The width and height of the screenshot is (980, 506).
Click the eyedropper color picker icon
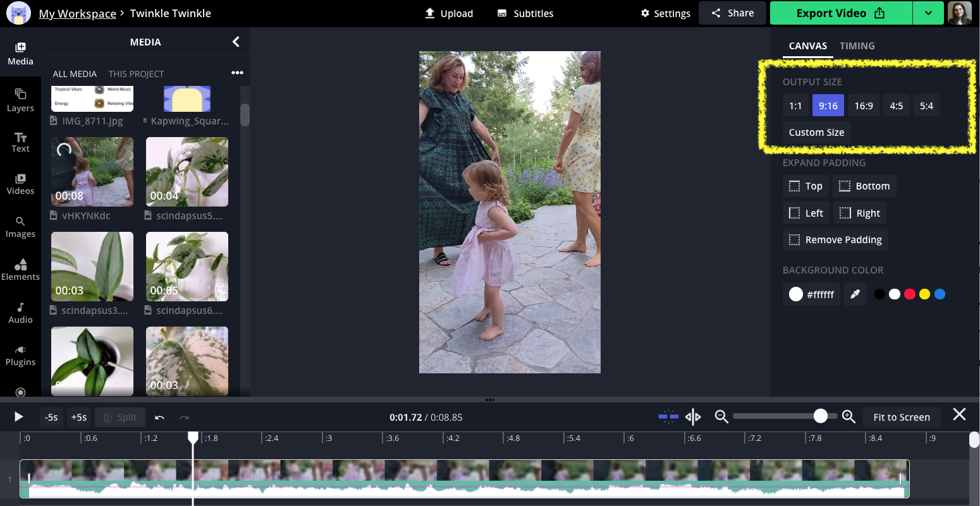(855, 294)
